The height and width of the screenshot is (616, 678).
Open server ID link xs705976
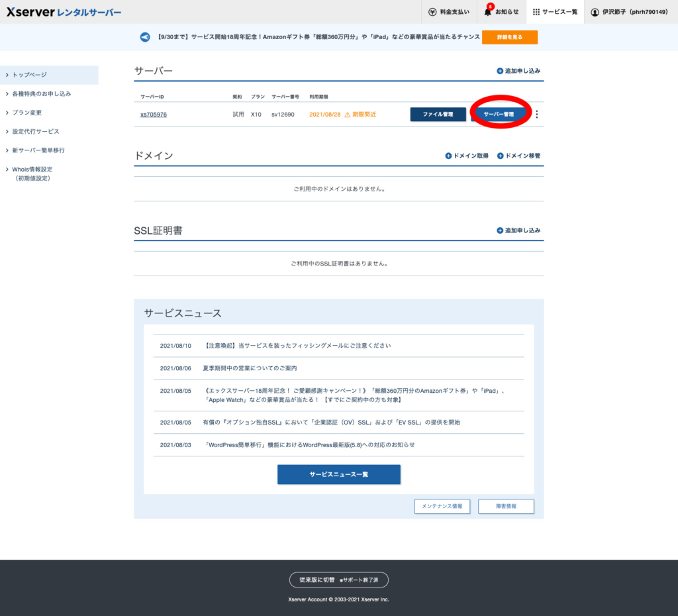(154, 115)
